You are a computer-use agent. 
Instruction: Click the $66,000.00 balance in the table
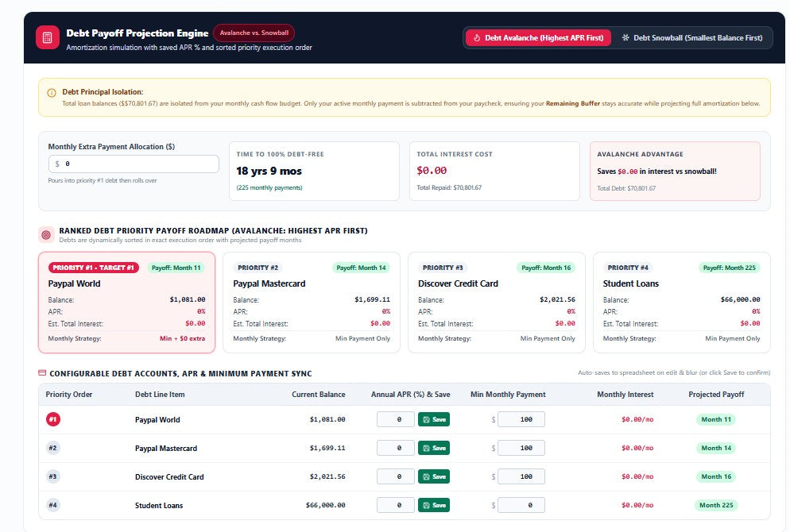click(326, 505)
